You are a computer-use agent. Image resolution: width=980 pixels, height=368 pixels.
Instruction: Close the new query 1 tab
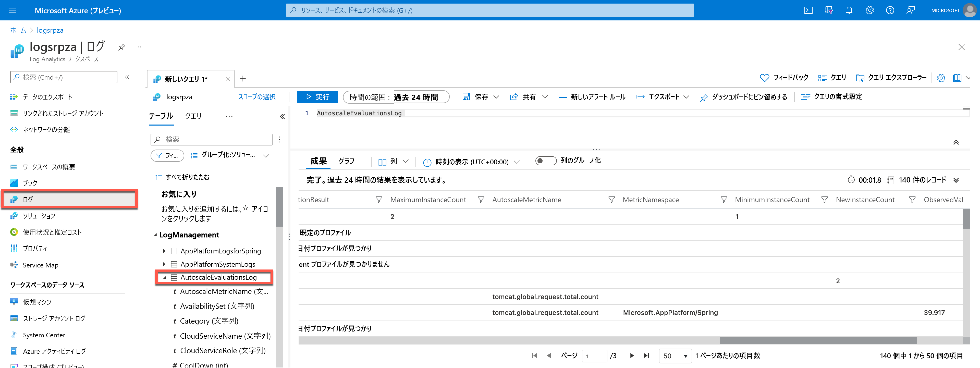(x=228, y=79)
